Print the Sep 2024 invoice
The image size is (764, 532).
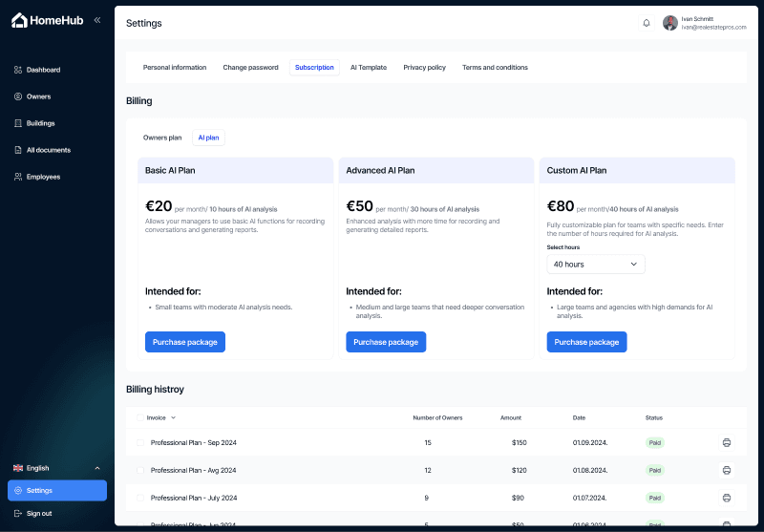tap(727, 443)
